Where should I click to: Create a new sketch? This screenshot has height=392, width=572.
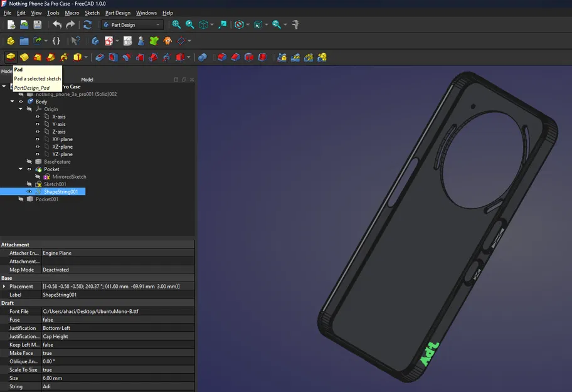[x=94, y=41]
